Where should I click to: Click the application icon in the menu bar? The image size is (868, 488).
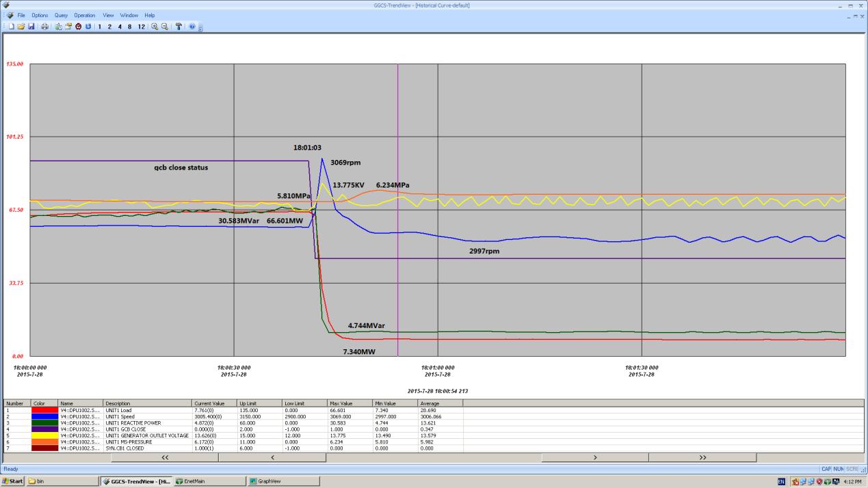(x=10, y=15)
